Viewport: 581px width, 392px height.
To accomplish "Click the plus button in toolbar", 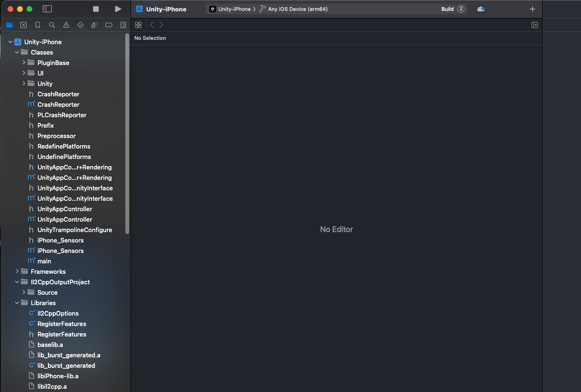I will pyautogui.click(x=533, y=9).
